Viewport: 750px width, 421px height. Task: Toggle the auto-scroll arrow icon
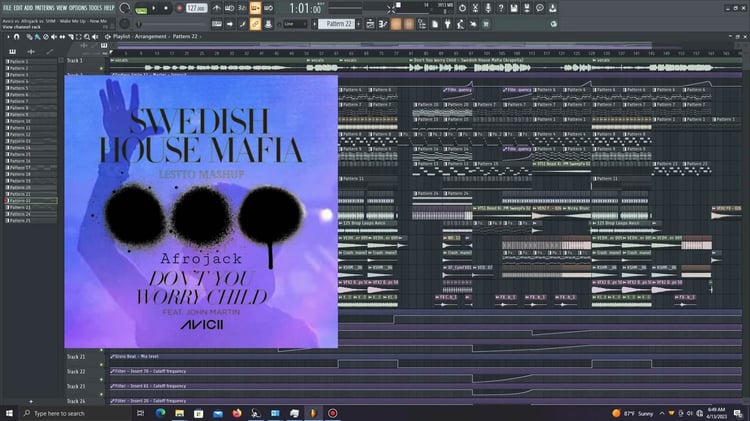[230, 24]
